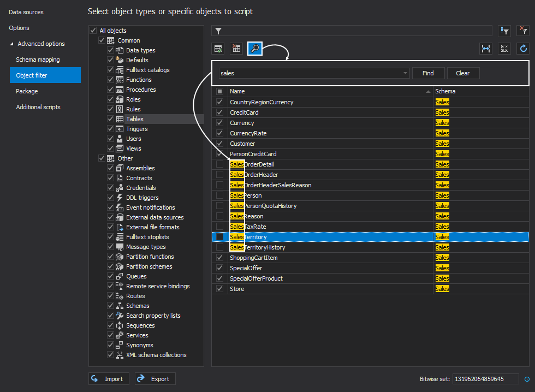Click the auto-fit column width icon

pos(486,49)
